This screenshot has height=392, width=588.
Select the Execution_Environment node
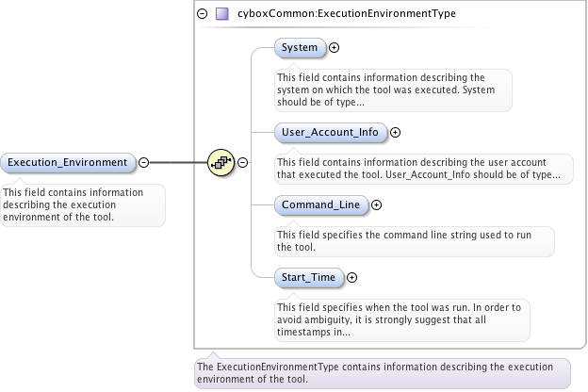click(68, 162)
